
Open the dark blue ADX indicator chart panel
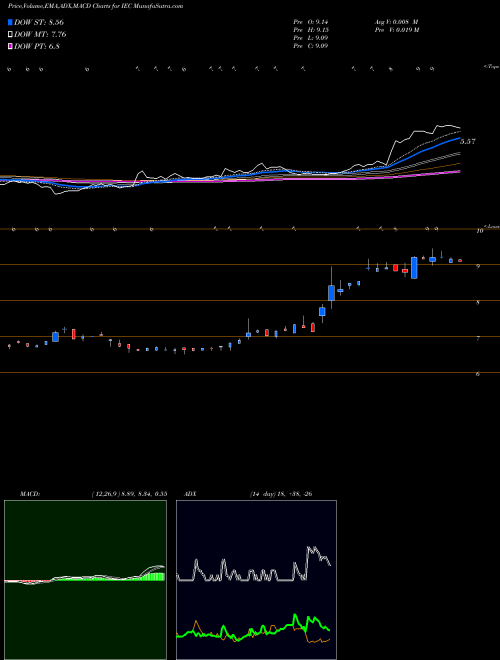(x=256, y=580)
